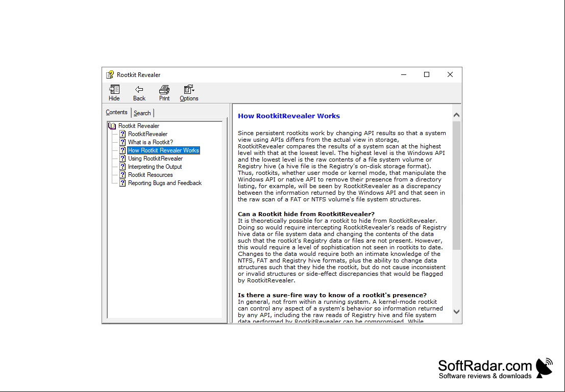The width and height of the screenshot is (565, 392).
Task: Click question icon beside How Rootkit Revealer Works
Action: pyautogui.click(x=122, y=150)
